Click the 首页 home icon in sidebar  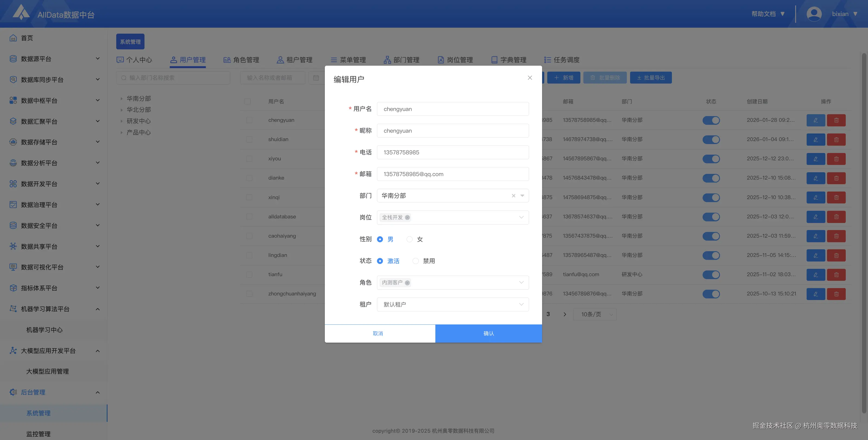(x=13, y=38)
